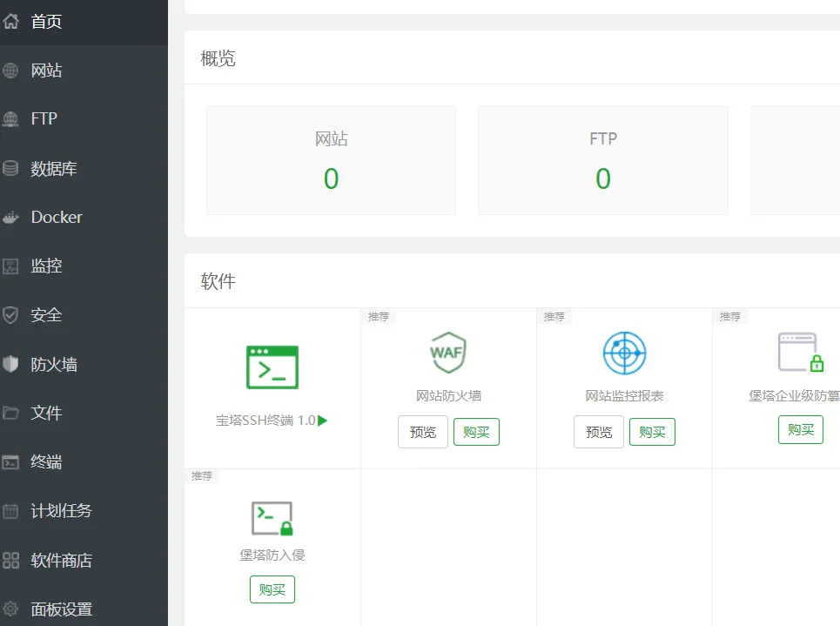The height and width of the screenshot is (626, 840).
Task: Go to 数据库 menu item
Action: click(x=54, y=168)
